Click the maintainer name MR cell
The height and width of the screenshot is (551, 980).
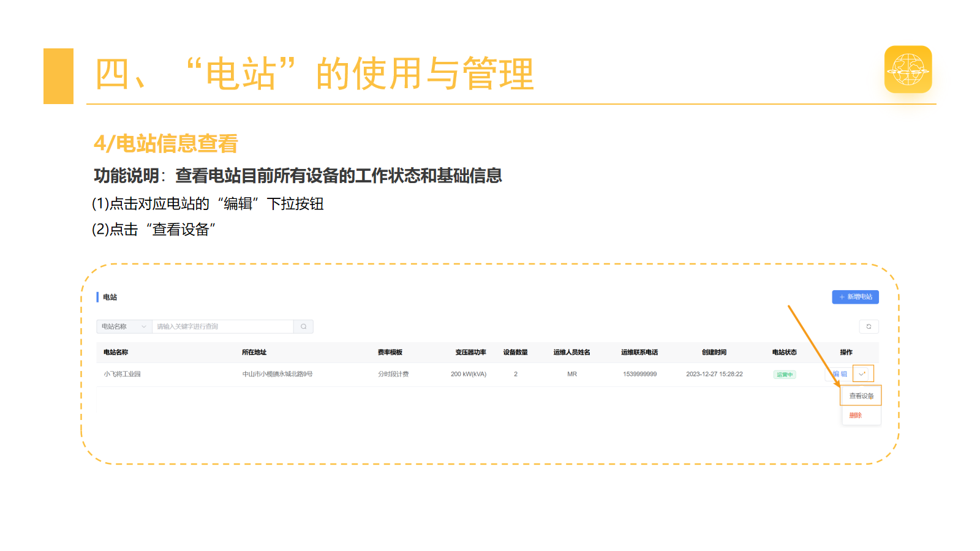coord(572,374)
